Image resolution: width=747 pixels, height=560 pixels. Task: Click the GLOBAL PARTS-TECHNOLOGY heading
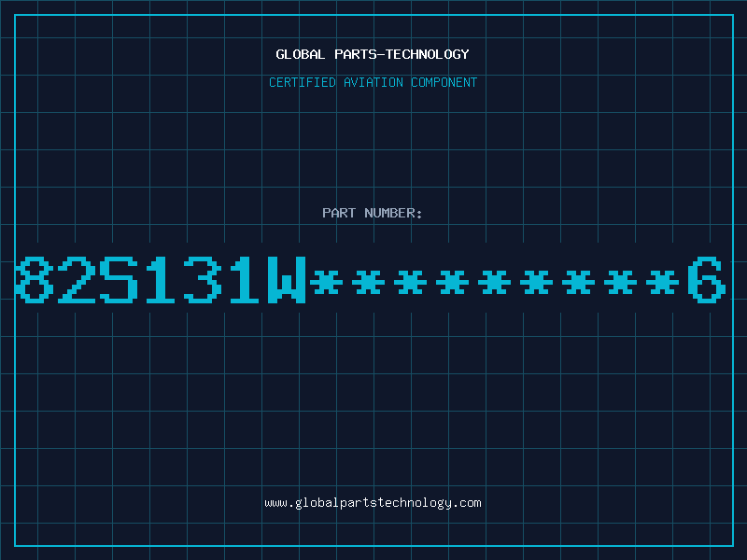[373, 54]
